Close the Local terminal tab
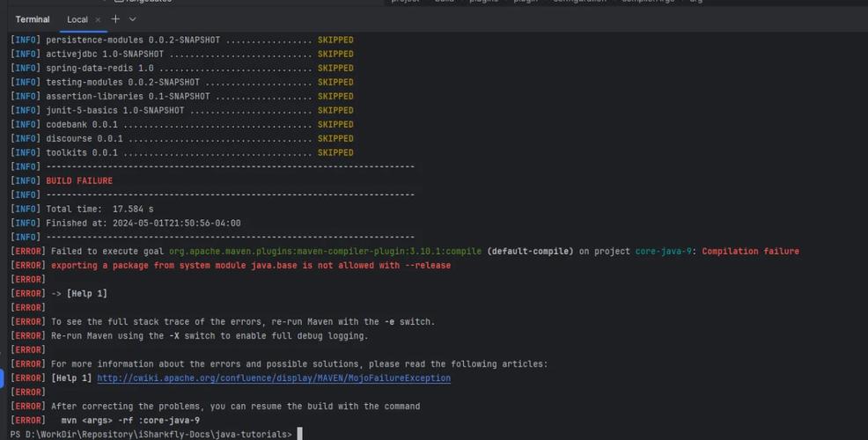Image resolution: width=868 pixels, height=440 pixels. point(98,19)
